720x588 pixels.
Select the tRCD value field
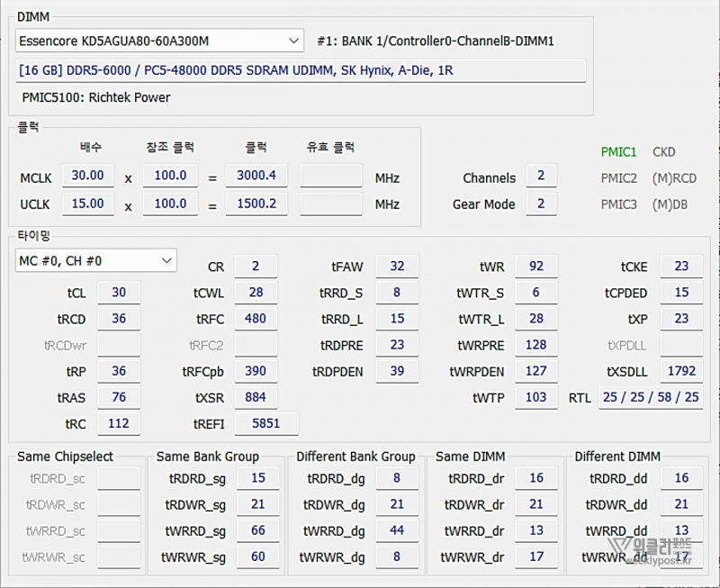pyautogui.click(x=119, y=319)
